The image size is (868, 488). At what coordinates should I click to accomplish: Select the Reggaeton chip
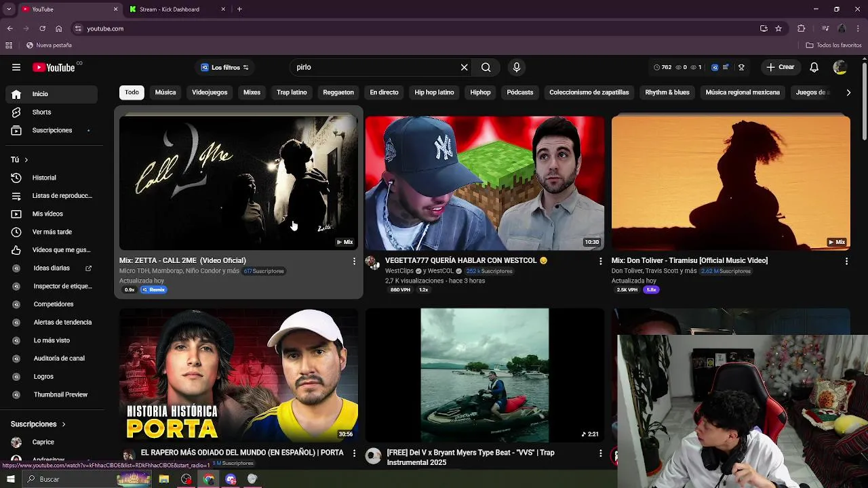click(x=338, y=92)
